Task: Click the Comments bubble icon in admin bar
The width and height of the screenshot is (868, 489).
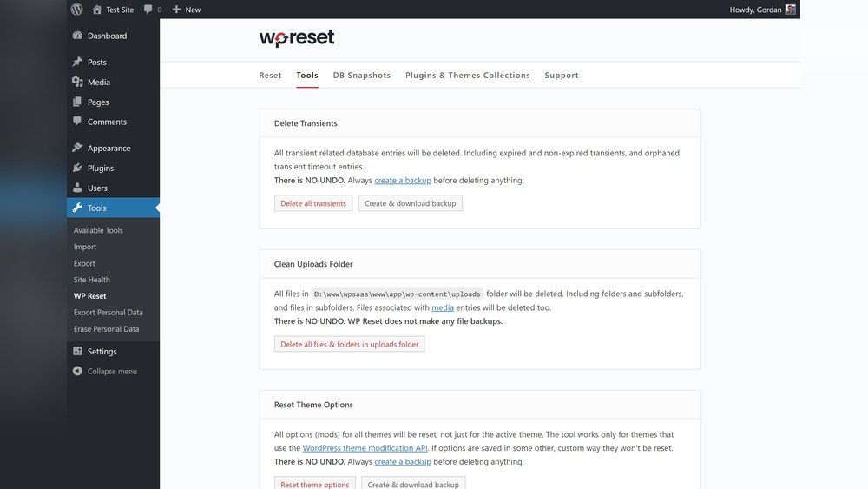Action: 148,10
